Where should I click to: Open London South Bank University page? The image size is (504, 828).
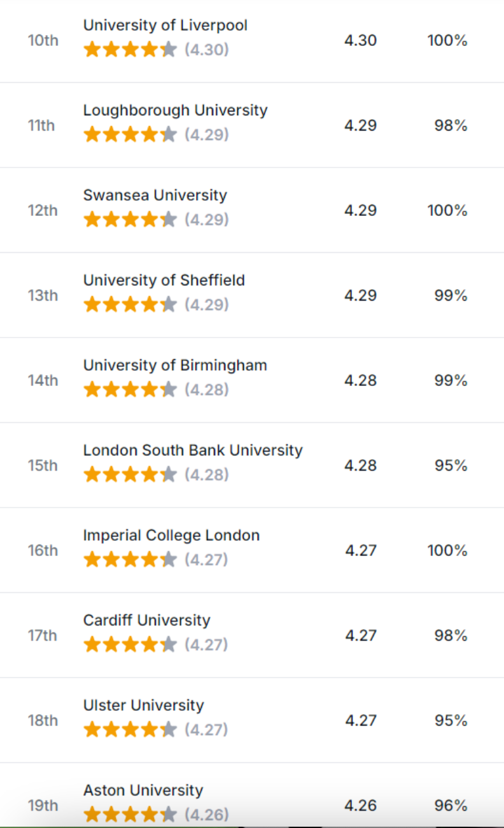[x=193, y=450]
